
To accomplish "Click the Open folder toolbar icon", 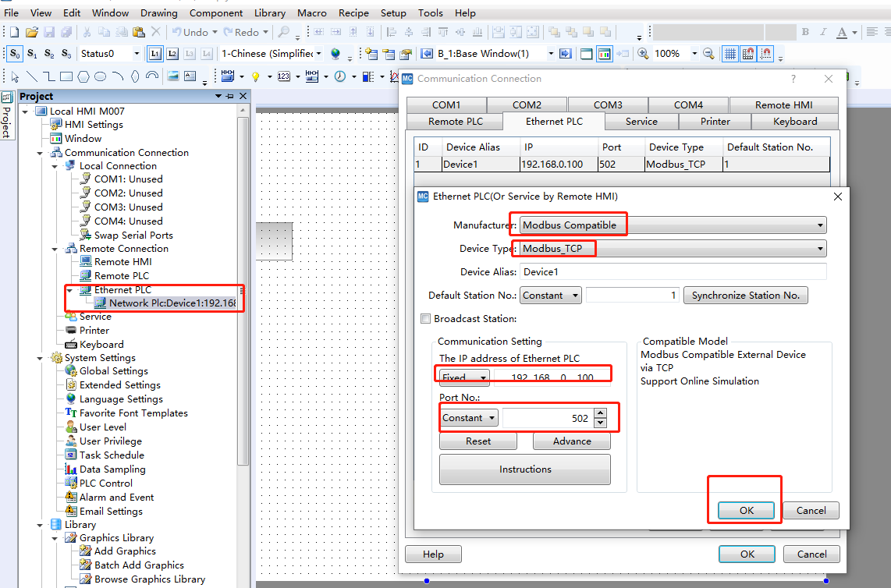I will pos(32,32).
